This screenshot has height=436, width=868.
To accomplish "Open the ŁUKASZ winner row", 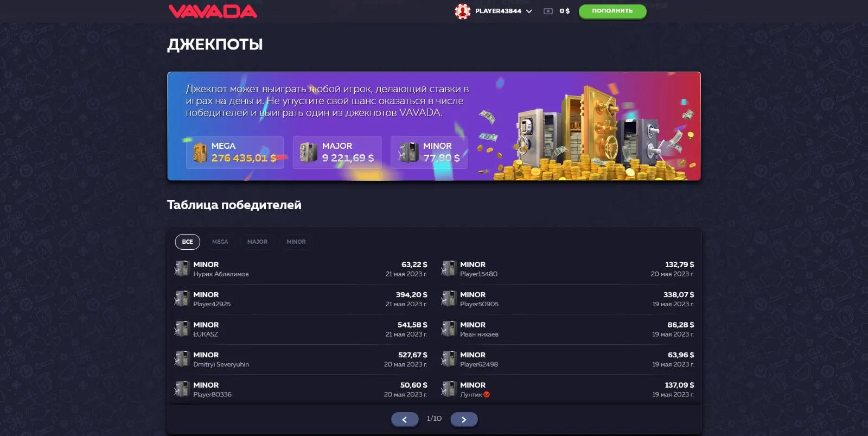I will (x=301, y=329).
